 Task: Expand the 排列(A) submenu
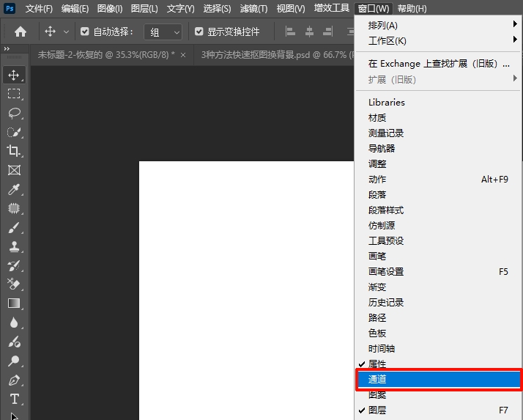tap(438, 26)
